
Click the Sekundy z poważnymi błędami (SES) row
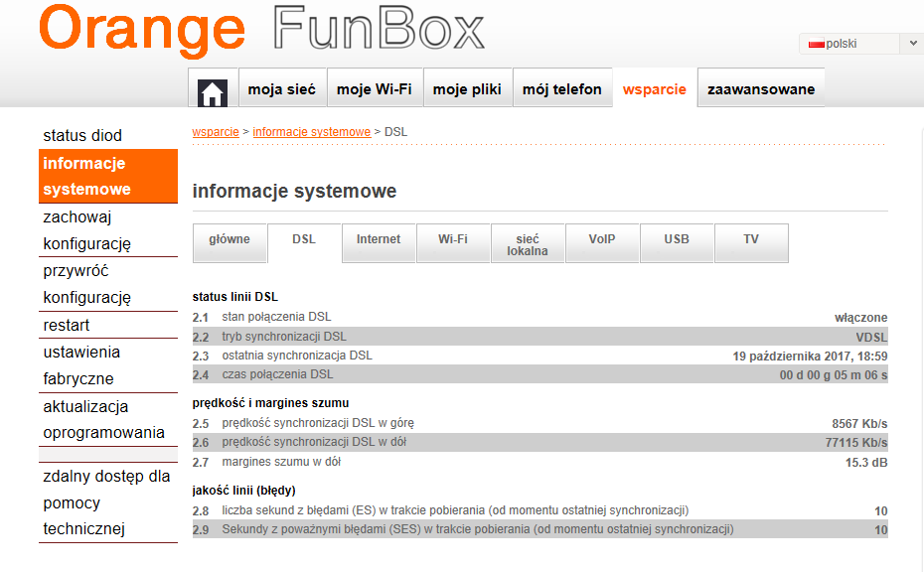point(539,529)
